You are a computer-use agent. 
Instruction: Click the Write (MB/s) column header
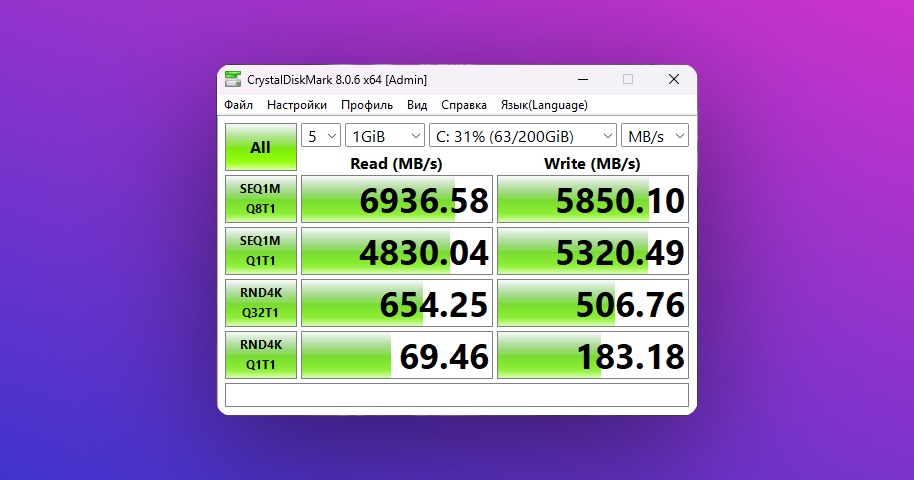coord(592,164)
